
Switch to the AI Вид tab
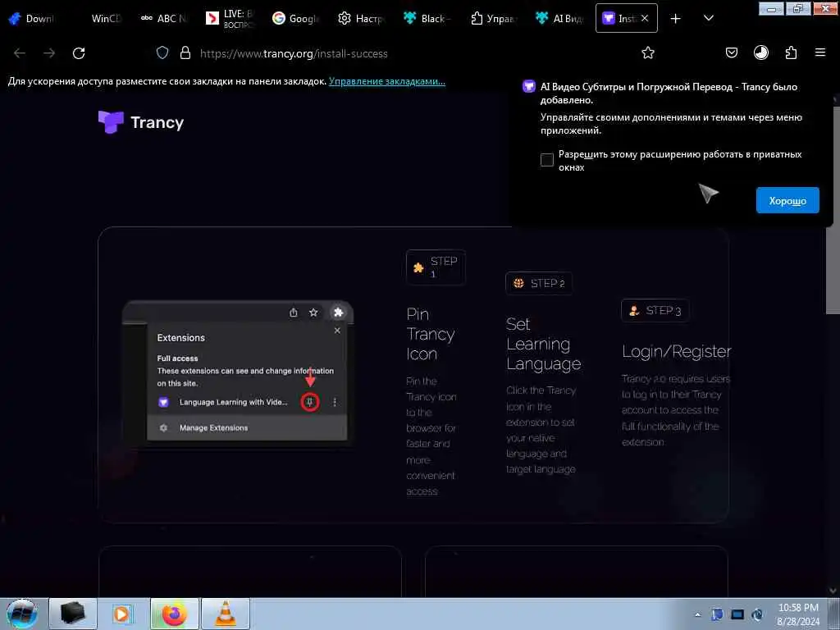(559, 19)
